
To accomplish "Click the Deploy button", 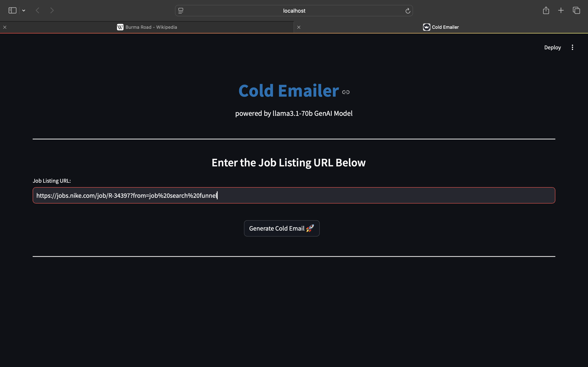I will coord(552,47).
